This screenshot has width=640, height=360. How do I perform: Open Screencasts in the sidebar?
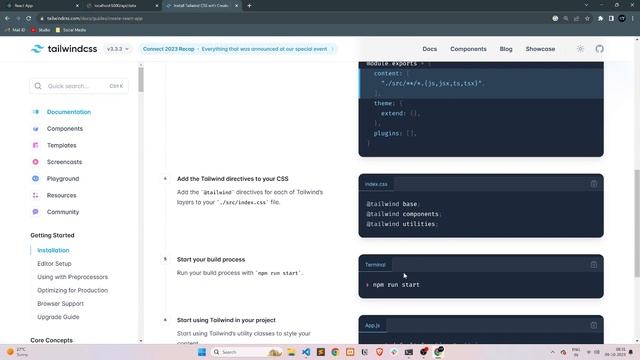coord(64,162)
